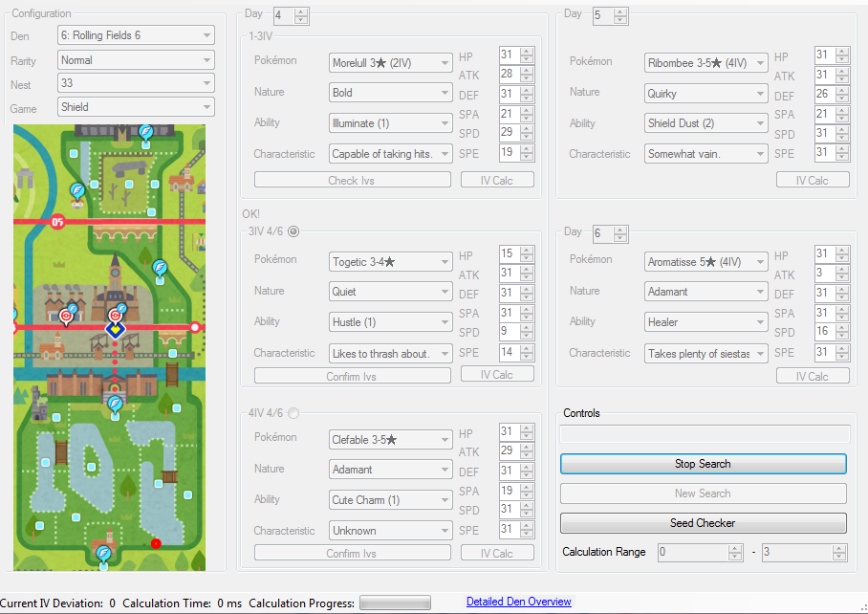Click the feather balloon icon at the top of the map
Screen dimensions: 868x614
(145, 131)
